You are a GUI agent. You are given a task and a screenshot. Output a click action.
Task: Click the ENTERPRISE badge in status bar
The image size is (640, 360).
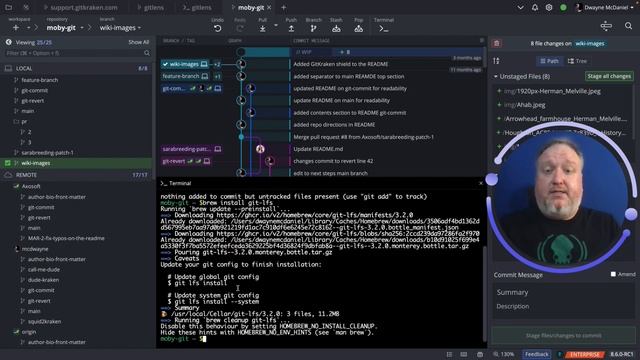point(584,354)
